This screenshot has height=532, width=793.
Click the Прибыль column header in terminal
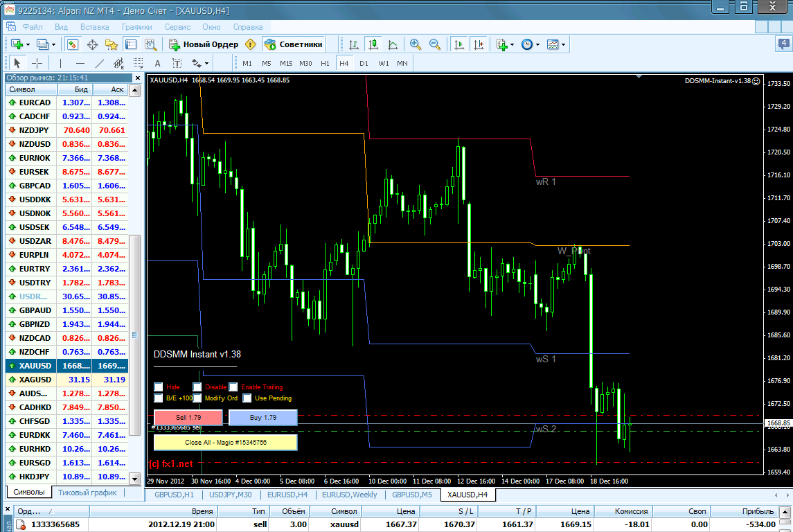pyautogui.click(x=743, y=511)
